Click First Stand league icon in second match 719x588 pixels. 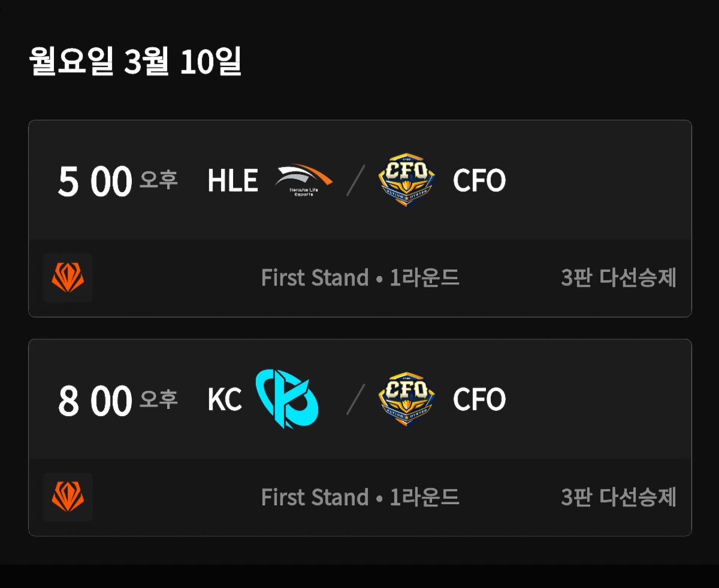point(68,497)
